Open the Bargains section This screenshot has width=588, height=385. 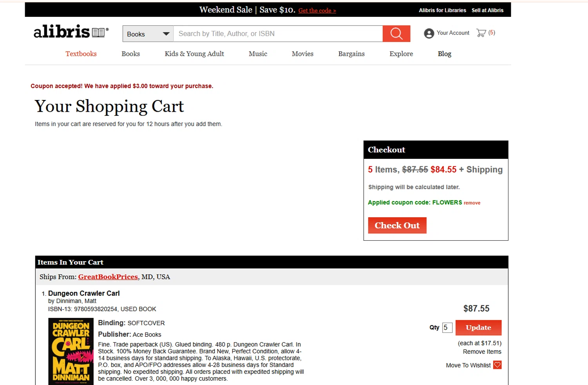352,54
